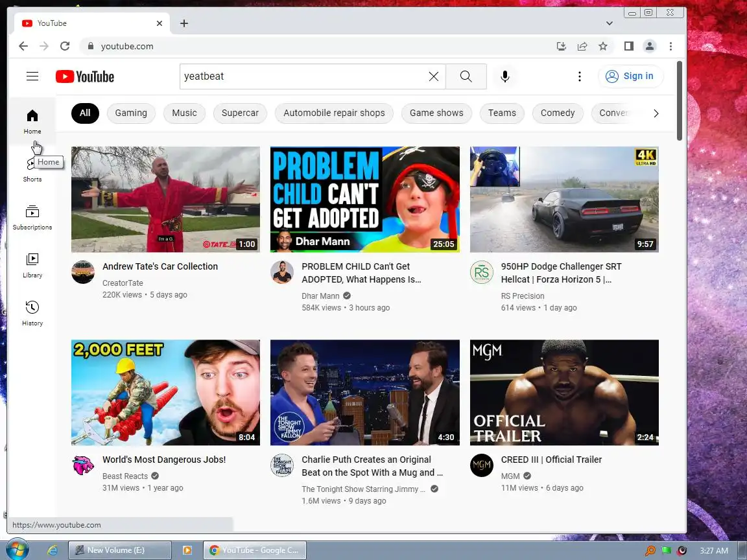Open a new tab with the plus button
This screenshot has height=560, width=747.
(184, 23)
